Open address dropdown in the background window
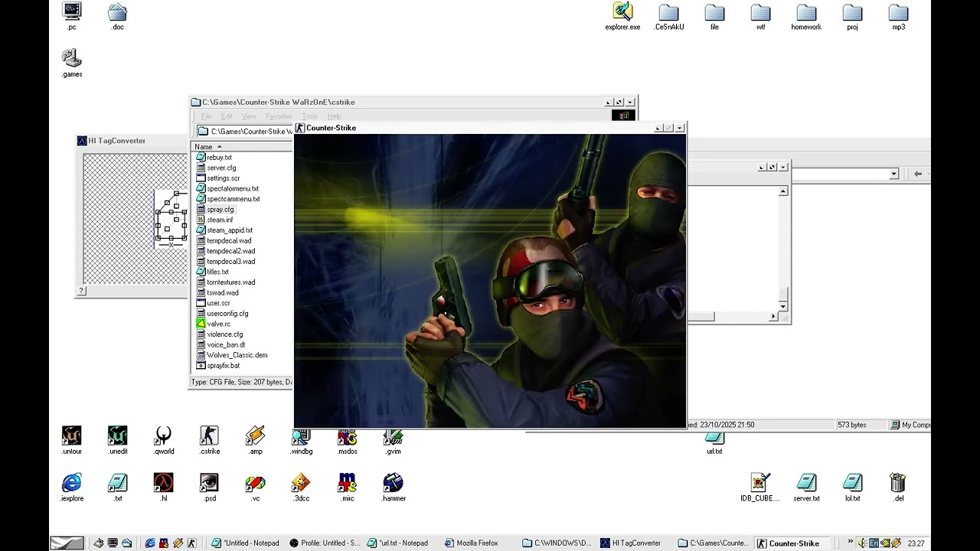This screenshot has width=980, height=551. [x=893, y=174]
